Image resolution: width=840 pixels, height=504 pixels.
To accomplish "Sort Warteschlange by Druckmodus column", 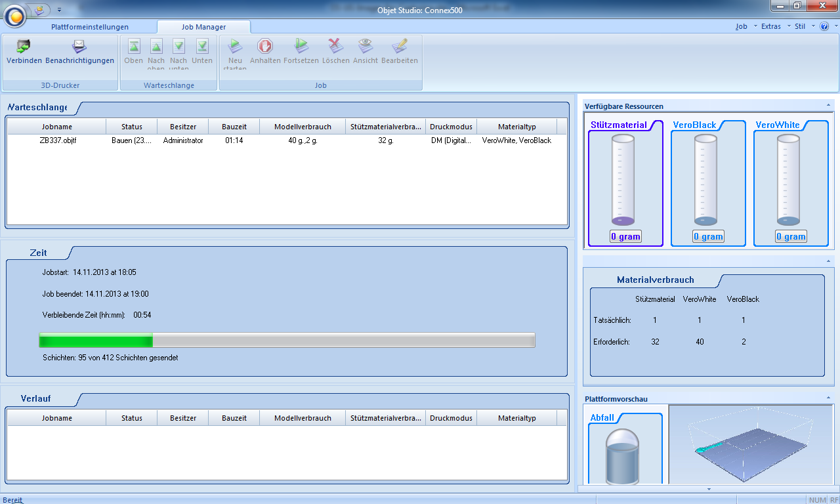I will coord(451,127).
